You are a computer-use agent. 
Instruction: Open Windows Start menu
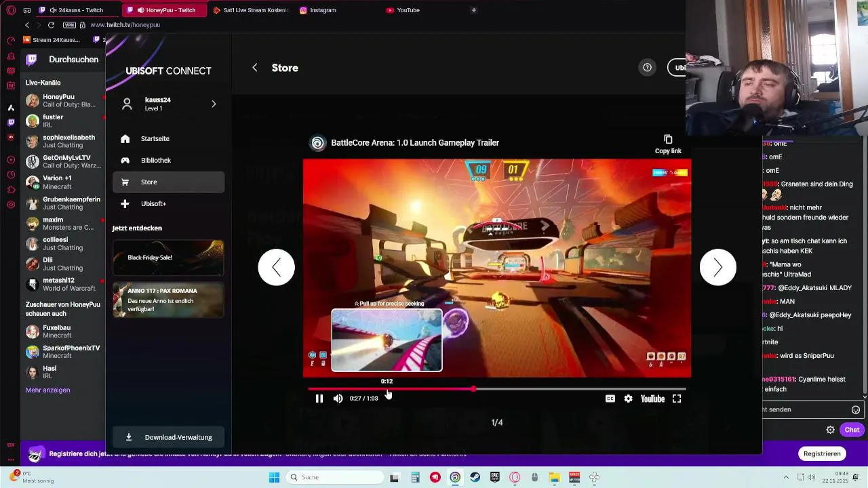tap(274, 477)
